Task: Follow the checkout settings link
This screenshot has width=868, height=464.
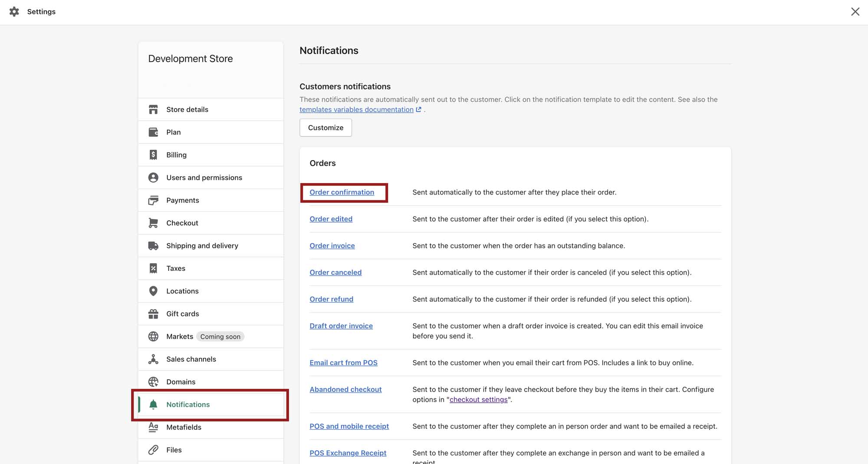Action: tap(478, 399)
